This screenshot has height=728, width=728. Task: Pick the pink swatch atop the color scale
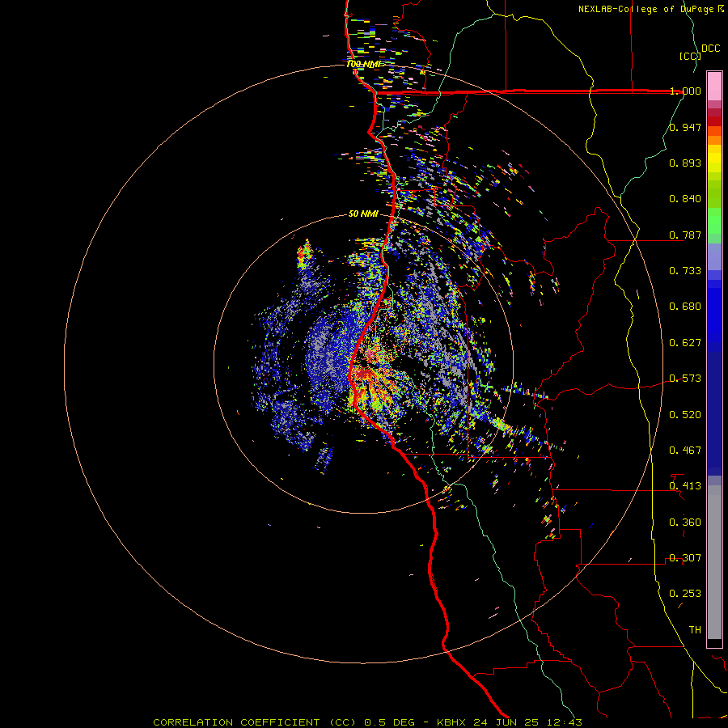[714, 86]
